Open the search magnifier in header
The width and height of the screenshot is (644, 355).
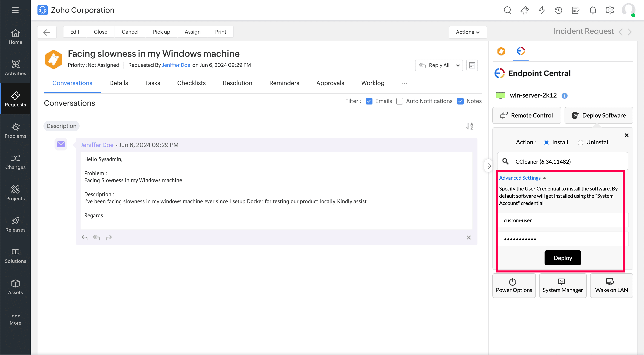507,10
